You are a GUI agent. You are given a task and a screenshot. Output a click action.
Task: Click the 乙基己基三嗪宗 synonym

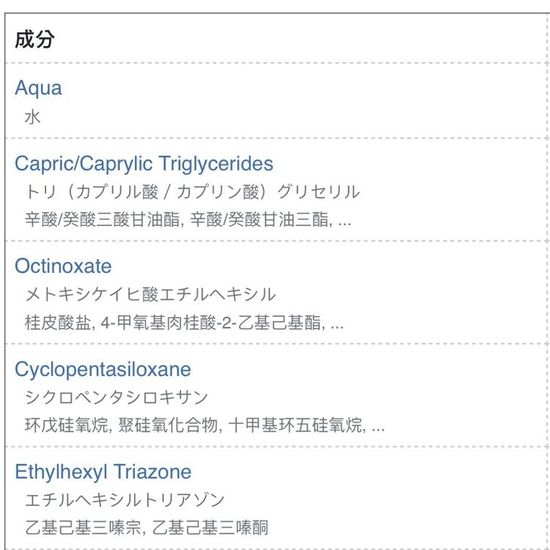point(83,528)
